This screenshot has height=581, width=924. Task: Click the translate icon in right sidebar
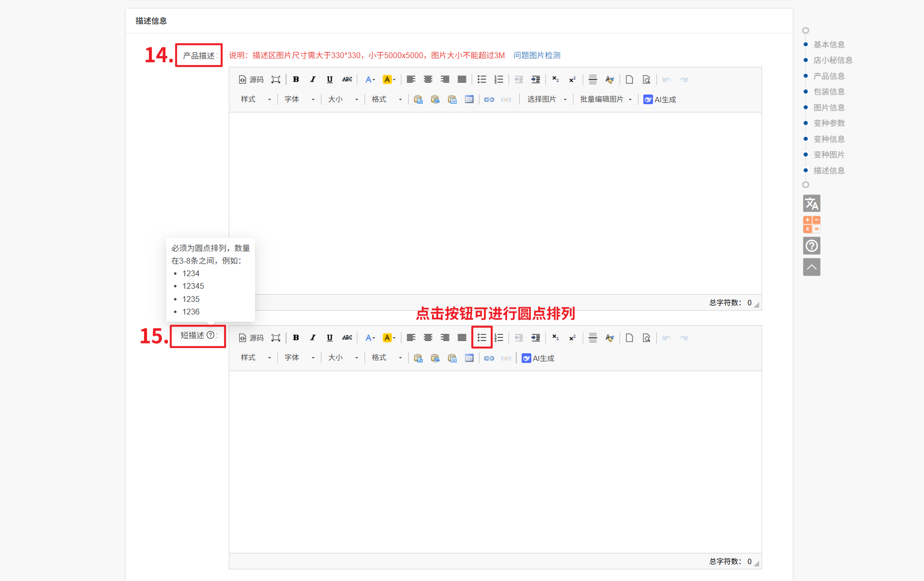[812, 204]
